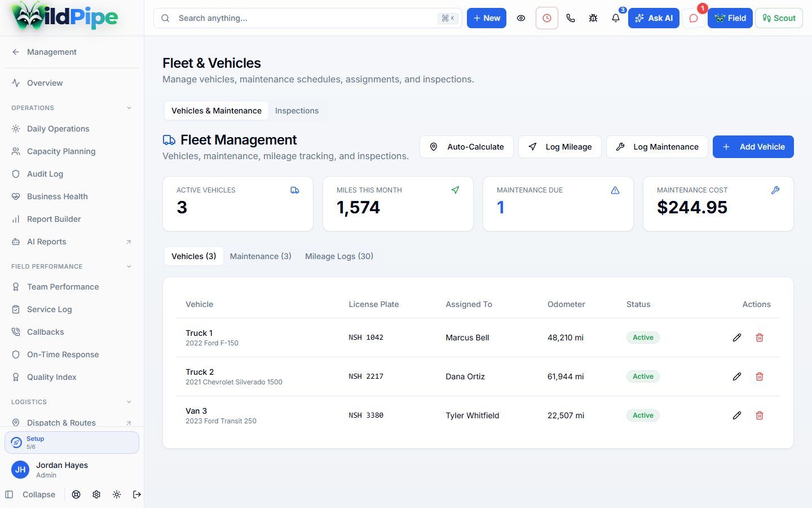Open AI Reports in sidebar
This screenshot has width=812, height=508.
72,242
